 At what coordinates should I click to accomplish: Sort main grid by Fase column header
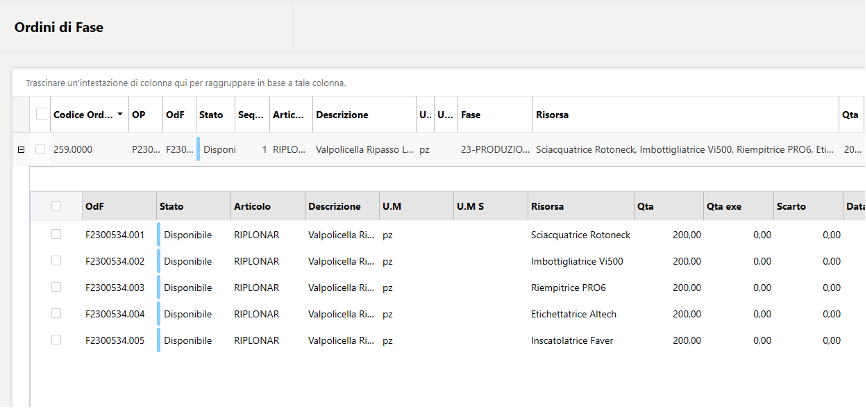(471, 115)
